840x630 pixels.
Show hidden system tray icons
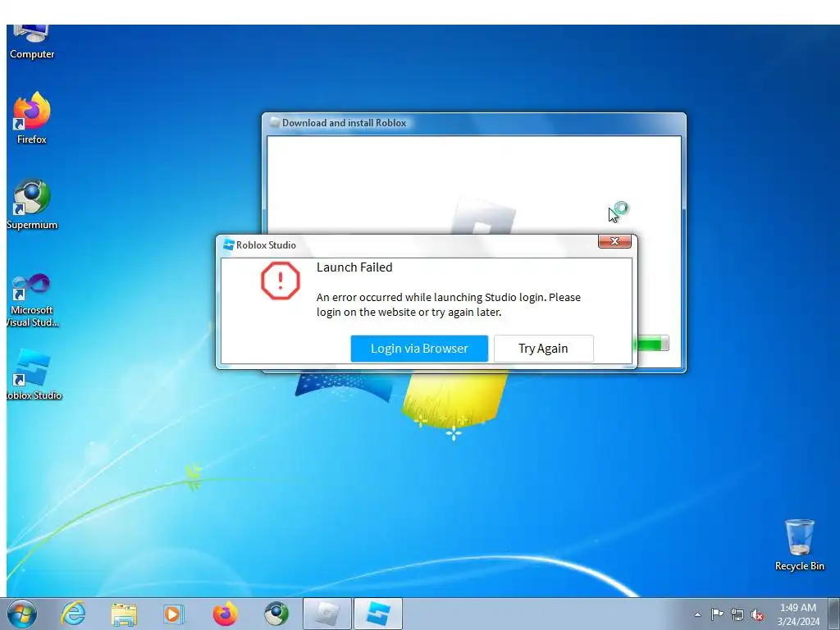pyautogui.click(x=697, y=614)
